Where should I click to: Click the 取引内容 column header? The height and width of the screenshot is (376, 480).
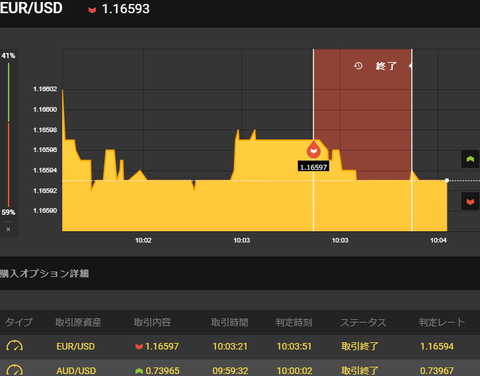[152, 322]
